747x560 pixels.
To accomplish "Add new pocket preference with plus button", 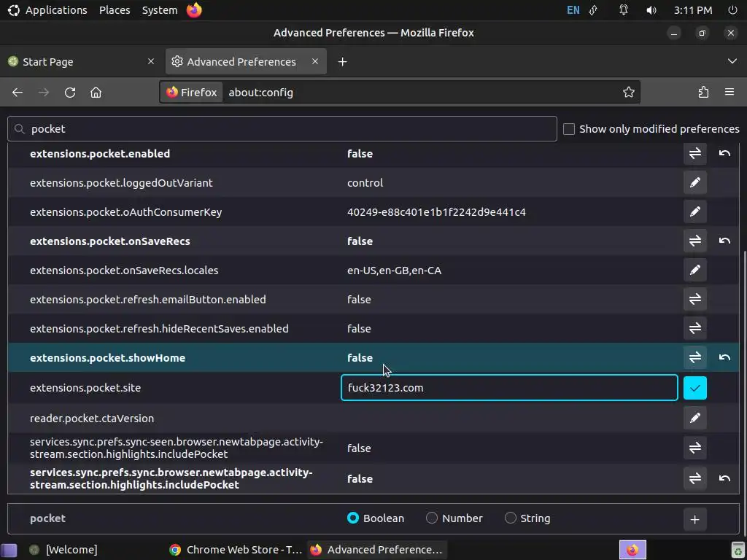I will tap(694, 519).
